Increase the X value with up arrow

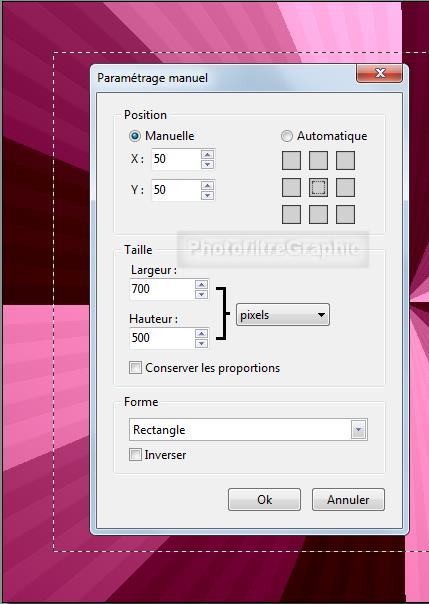[208, 154]
